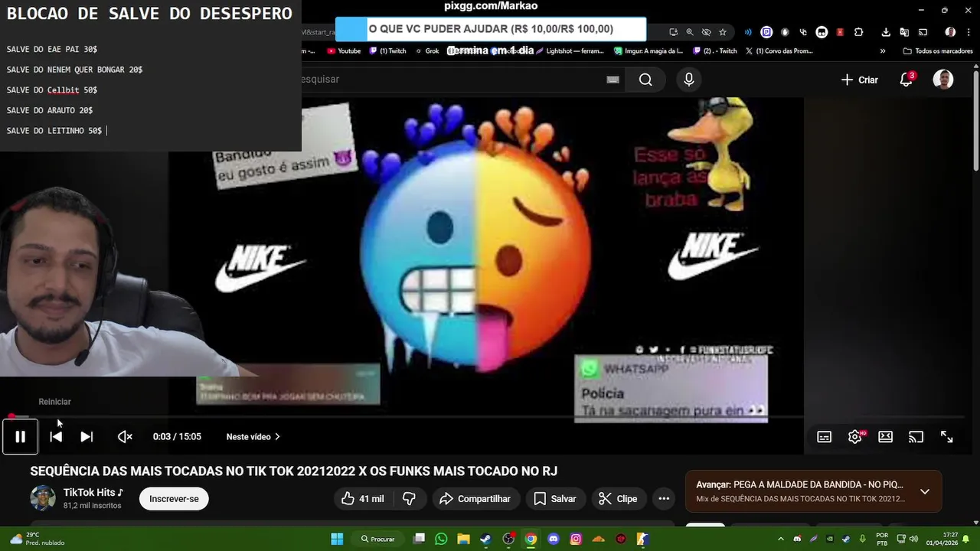Like the video with 41 mil
This screenshot has width=980, height=551.
pos(363,499)
